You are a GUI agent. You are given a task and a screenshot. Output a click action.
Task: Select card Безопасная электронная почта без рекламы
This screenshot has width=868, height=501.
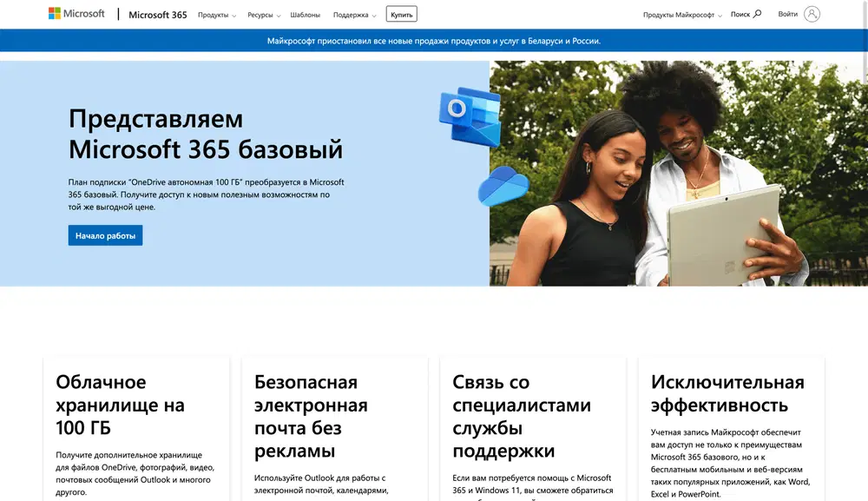[x=334, y=429]
